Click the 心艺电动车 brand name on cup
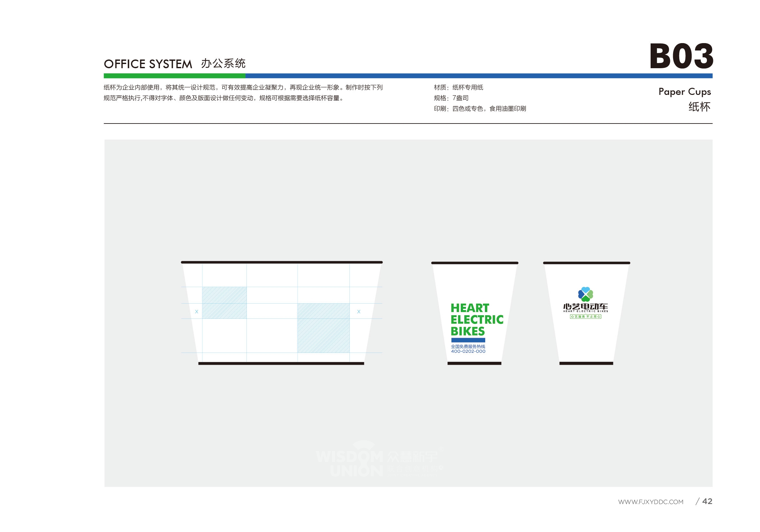760x532 pixels. point(585,306)
